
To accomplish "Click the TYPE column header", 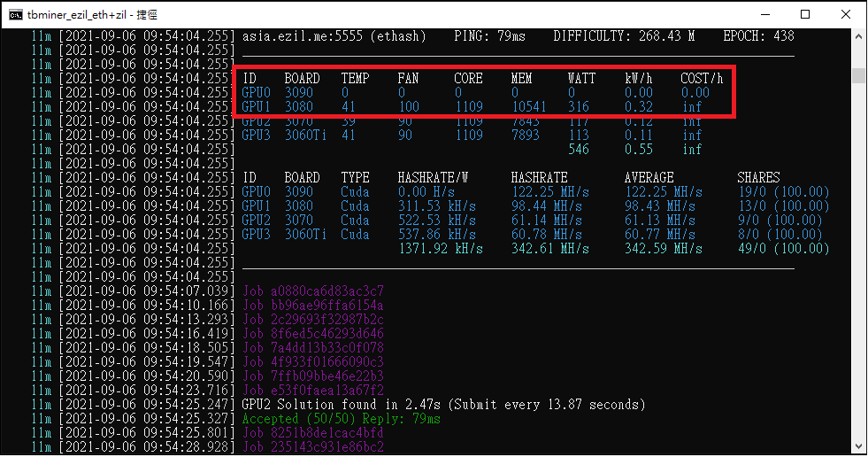I will pyautogui.click(x=355, y=178).
